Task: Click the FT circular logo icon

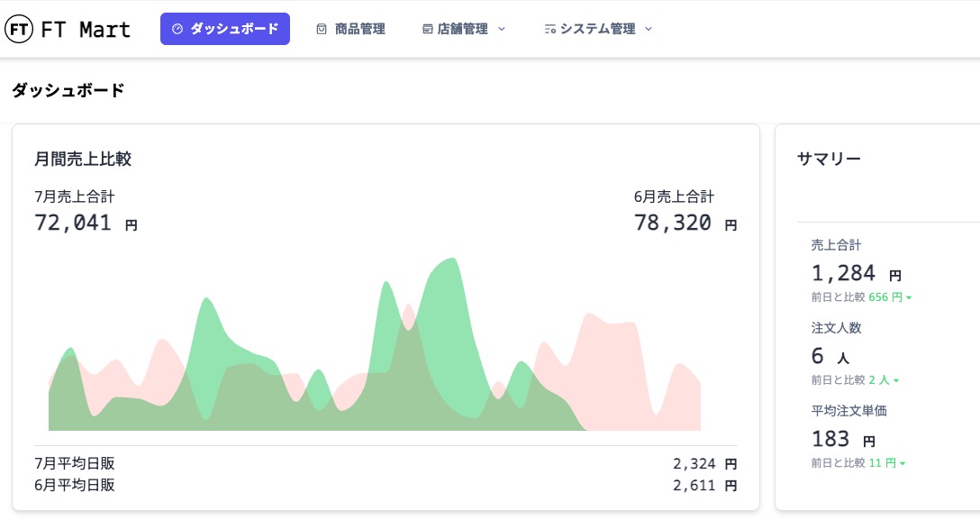Action: pyautogui.click(x=19, y=29)
